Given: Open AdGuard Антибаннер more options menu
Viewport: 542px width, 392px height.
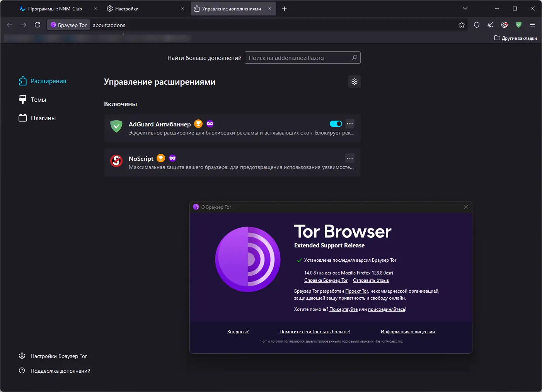Looking at the screenshot, I should (x=350, y=124).
